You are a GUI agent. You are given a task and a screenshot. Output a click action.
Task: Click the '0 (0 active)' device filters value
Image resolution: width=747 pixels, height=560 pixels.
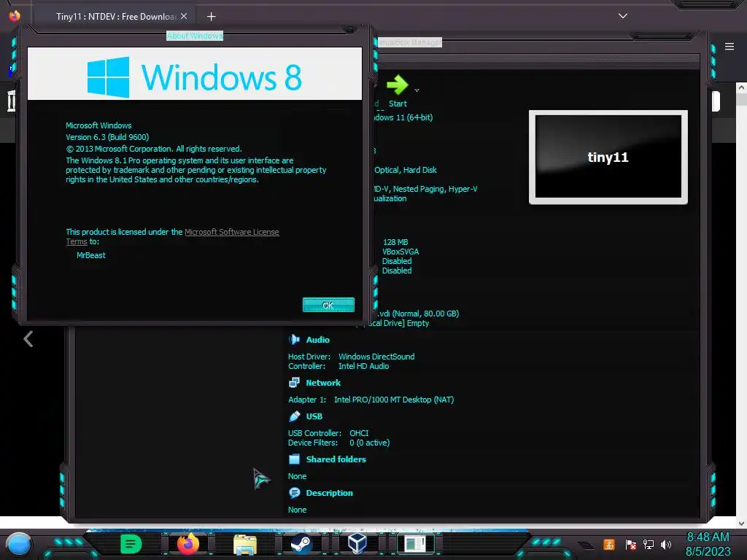(x=369, y=443)
